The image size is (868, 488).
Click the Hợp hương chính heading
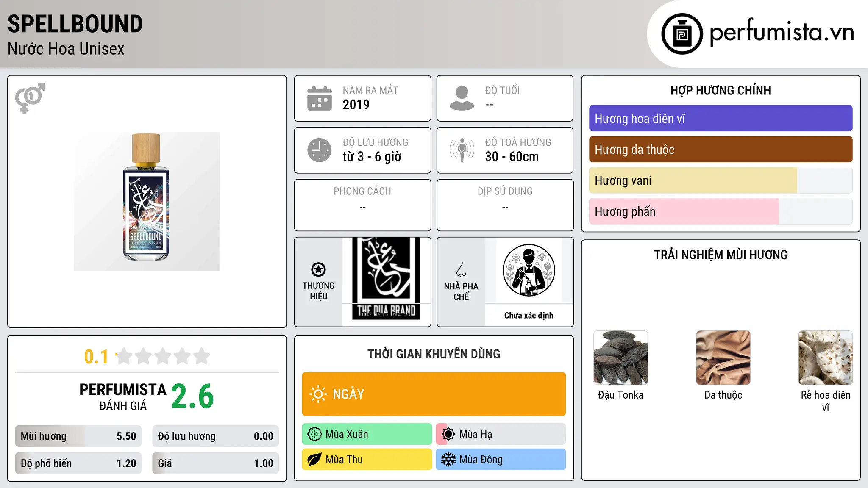(721, 90)
